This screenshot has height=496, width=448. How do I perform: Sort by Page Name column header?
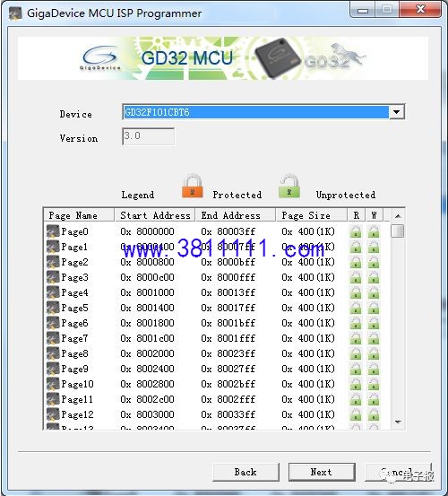(78, 215)
